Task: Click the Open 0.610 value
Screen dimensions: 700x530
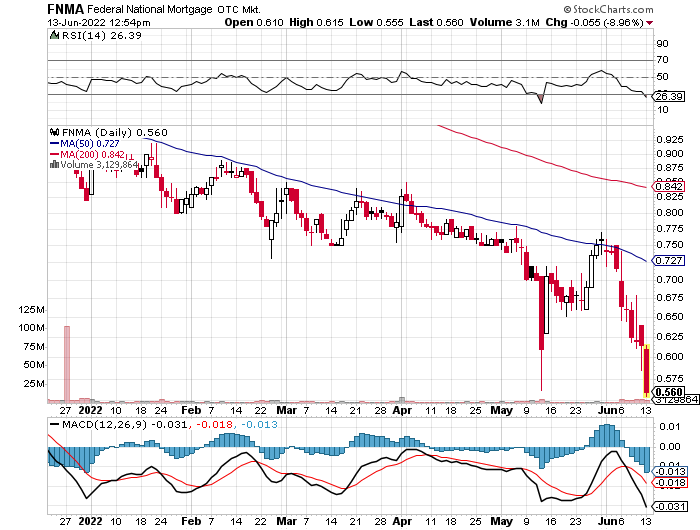Action: pyautogui.click(x=254, y=22)
